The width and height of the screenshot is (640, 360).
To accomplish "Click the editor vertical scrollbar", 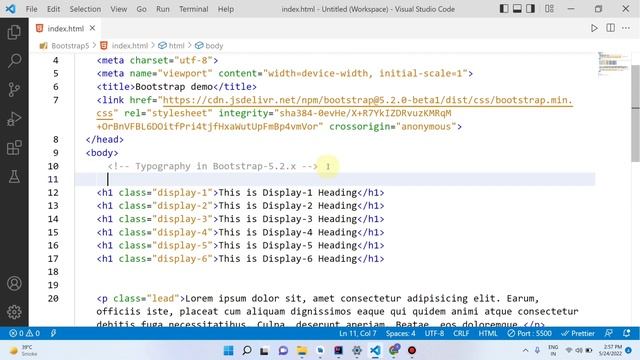I will (635, 114).
